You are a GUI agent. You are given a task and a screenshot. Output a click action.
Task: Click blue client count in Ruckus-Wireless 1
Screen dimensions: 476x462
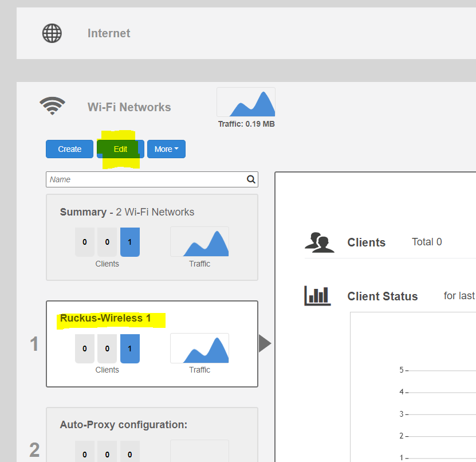(129, 349)
